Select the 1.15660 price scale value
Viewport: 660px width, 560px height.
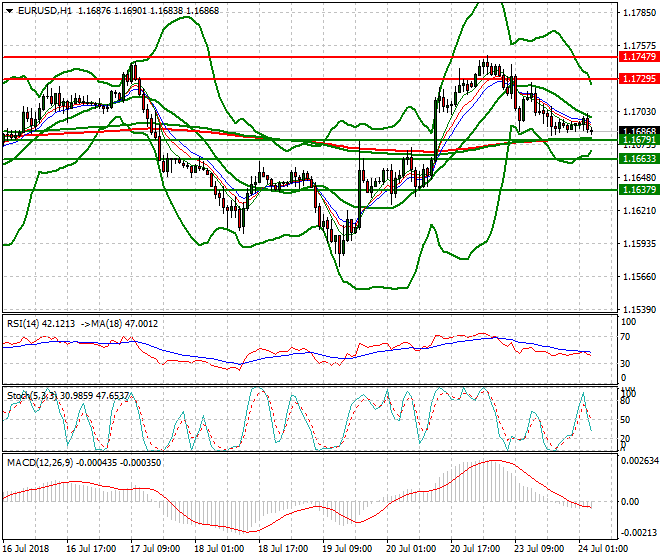[x=639, y=277]
